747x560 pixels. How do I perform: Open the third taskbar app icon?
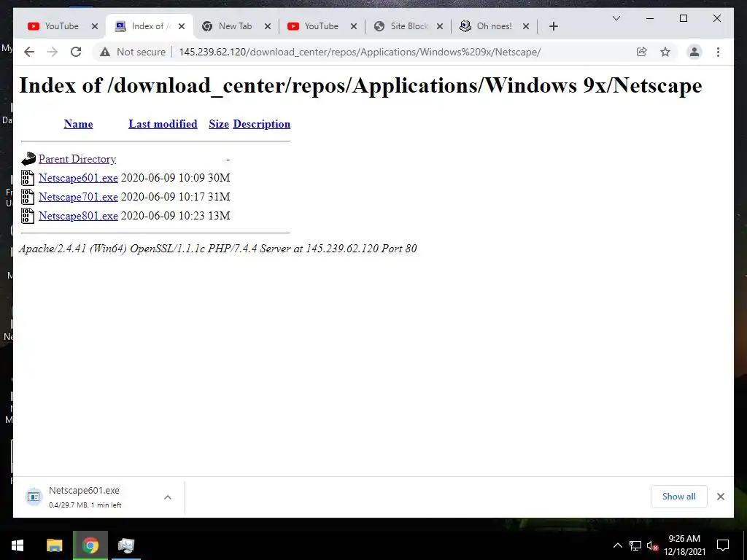click(126, 545)
